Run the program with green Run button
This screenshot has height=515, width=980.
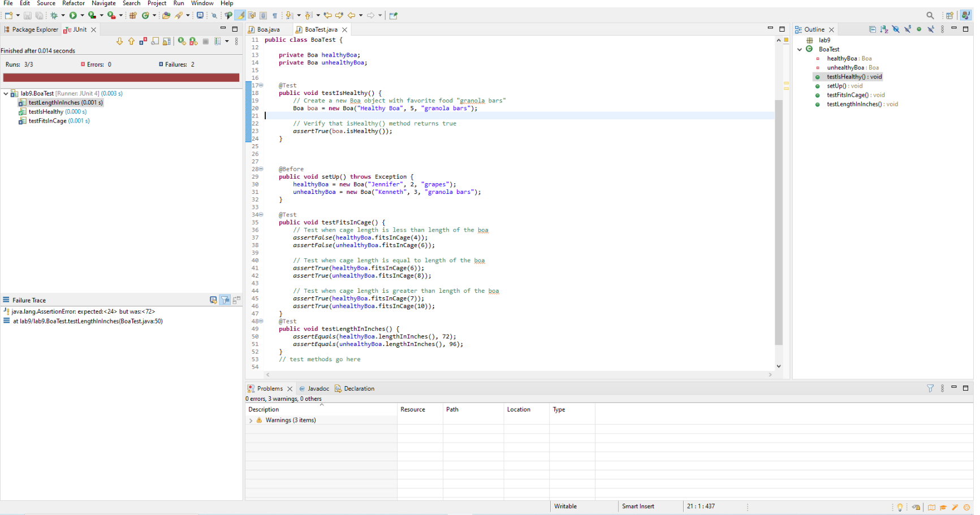[x=73, y=15]
